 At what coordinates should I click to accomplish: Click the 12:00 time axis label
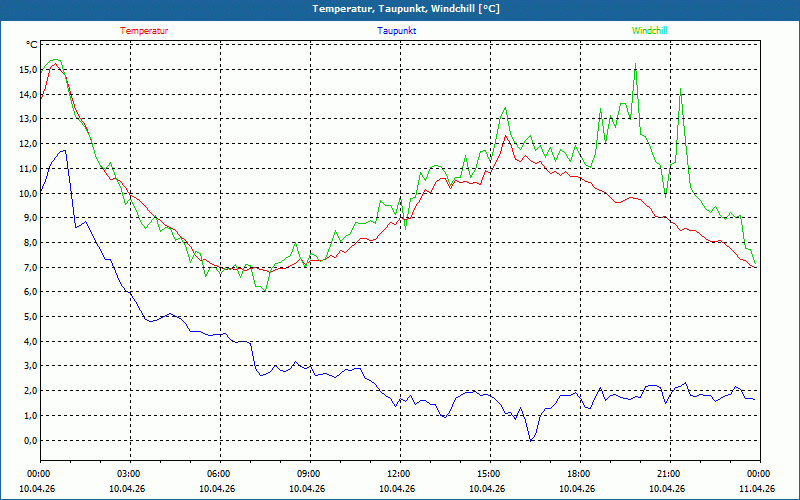tap(399, 474)
